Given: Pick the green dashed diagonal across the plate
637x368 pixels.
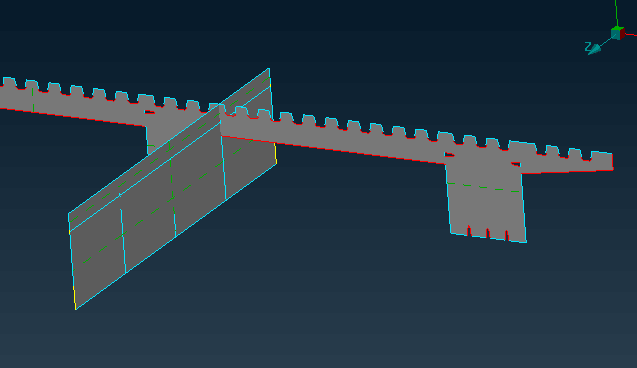Looking at the screenshot, I should (x=167, y=201).
